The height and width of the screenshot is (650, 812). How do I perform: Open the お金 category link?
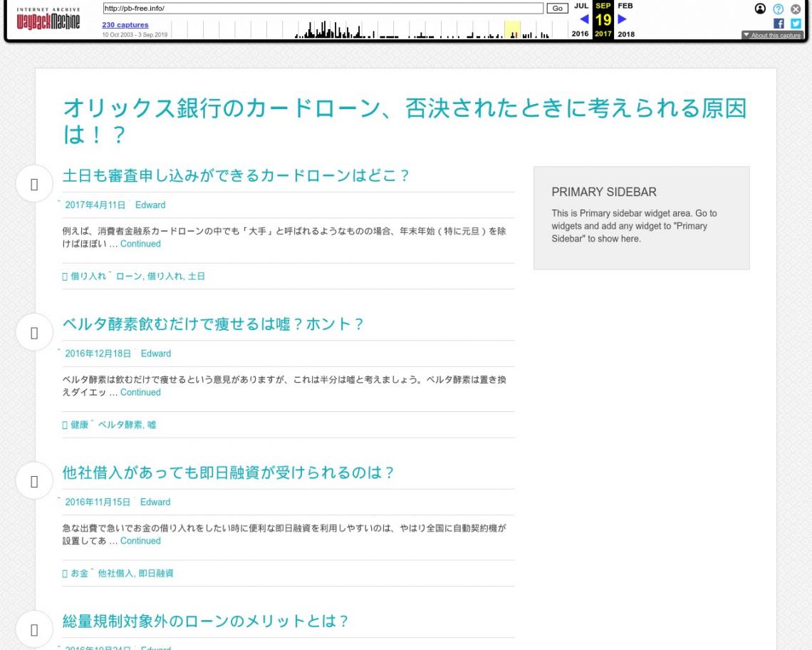coord(79,574)
